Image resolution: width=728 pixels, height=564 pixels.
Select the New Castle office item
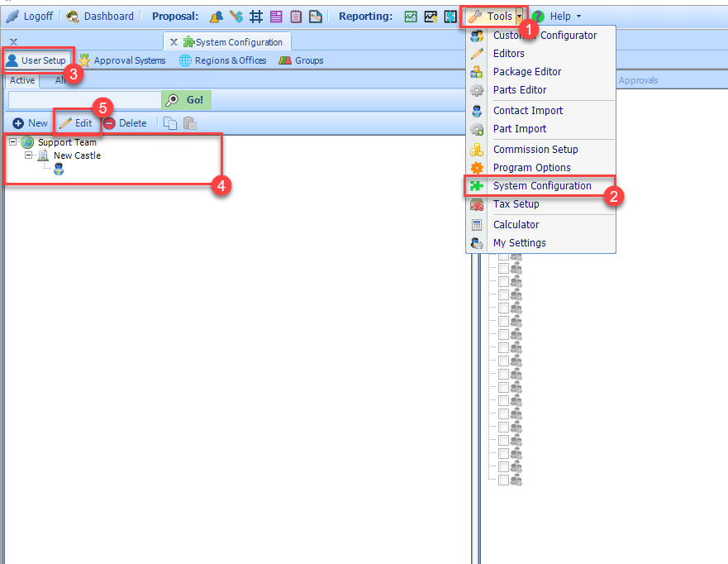pos(77,155)
